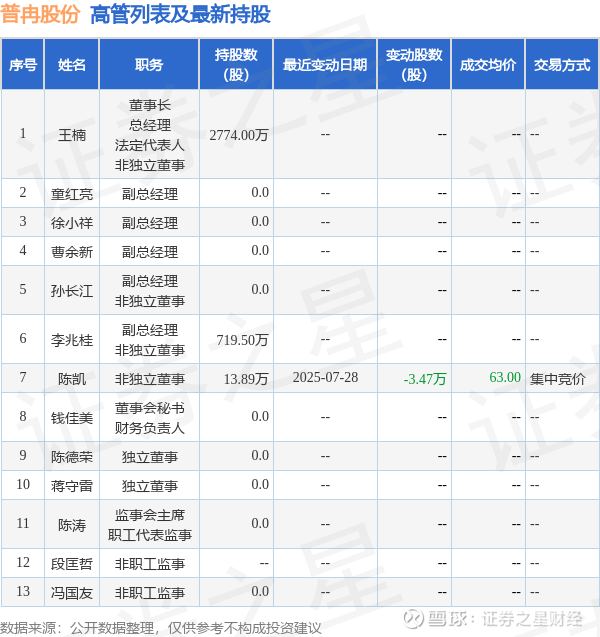Click the name 陈涛
Screen dimensions: 600x637
tap(72, 525)
